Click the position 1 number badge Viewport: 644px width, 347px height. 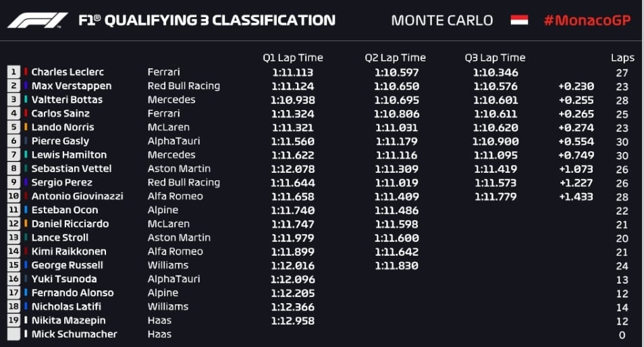coord(14,72)
